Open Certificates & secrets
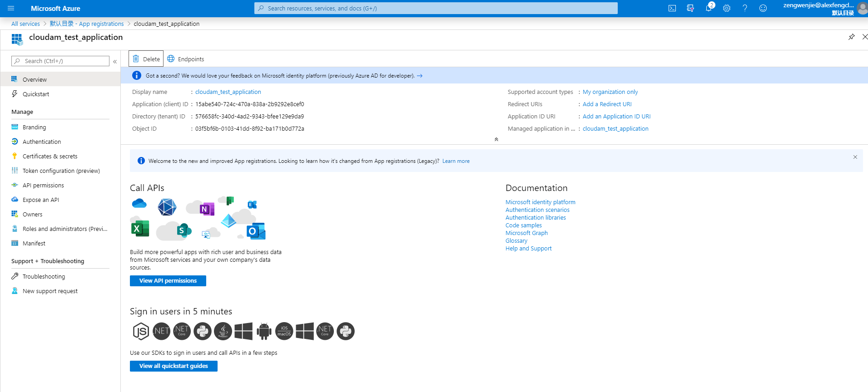 pos(60,157)
